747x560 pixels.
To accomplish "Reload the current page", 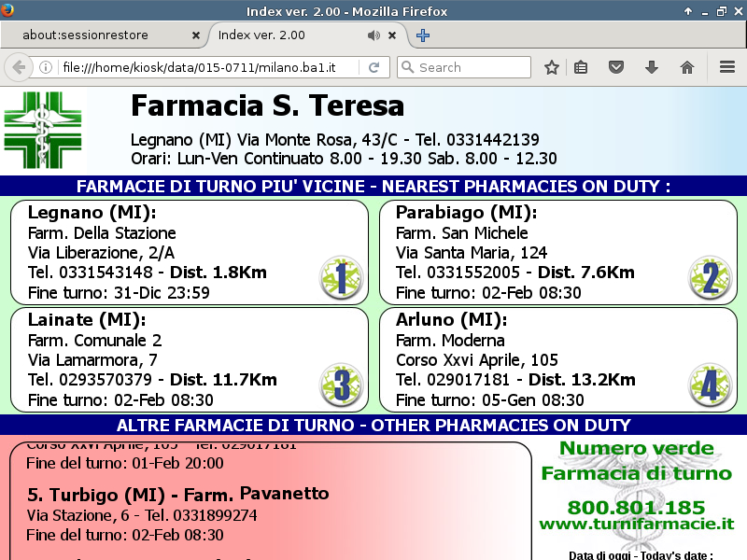I will point(373,67).
